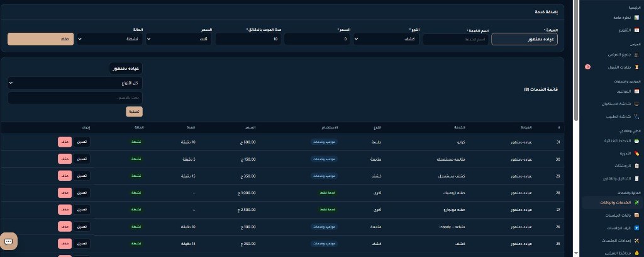Click service name حقنه ازومبيك

point(453,193)
